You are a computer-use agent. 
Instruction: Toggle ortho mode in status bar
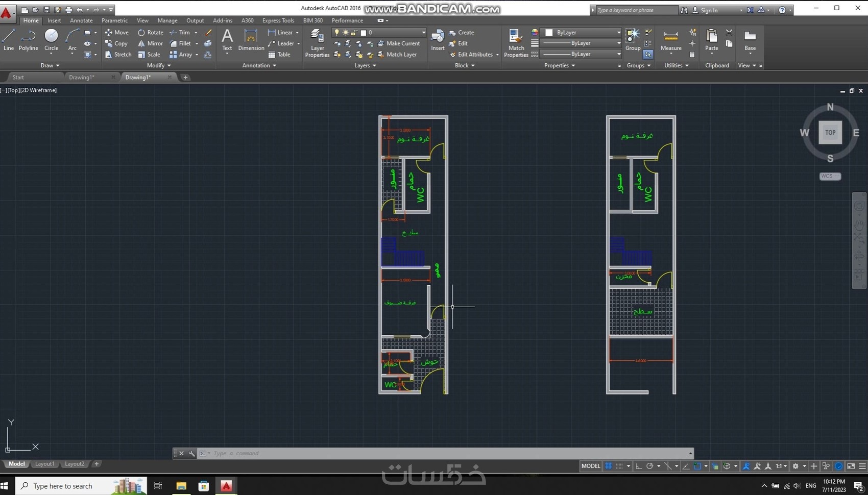(x=639, y=466)
